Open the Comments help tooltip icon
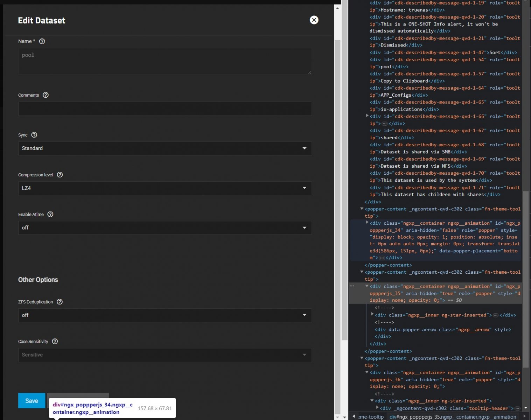 pyautogui.click(x=46, y=95)
